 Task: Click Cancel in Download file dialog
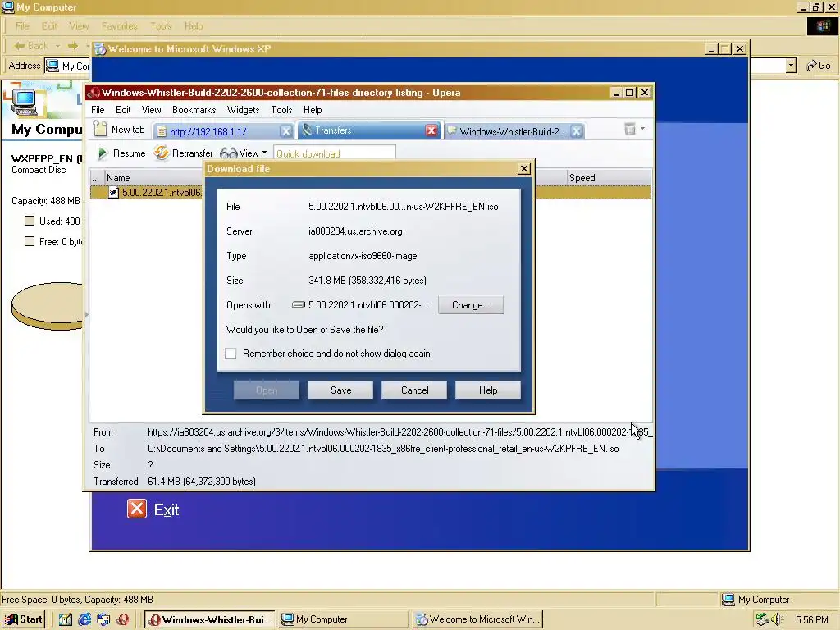414,390
